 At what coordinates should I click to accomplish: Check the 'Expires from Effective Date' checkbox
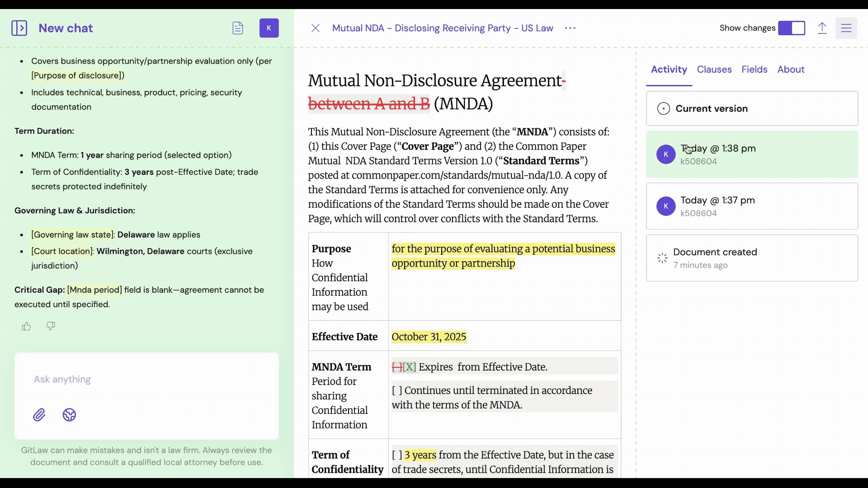(x=409, y=367)
